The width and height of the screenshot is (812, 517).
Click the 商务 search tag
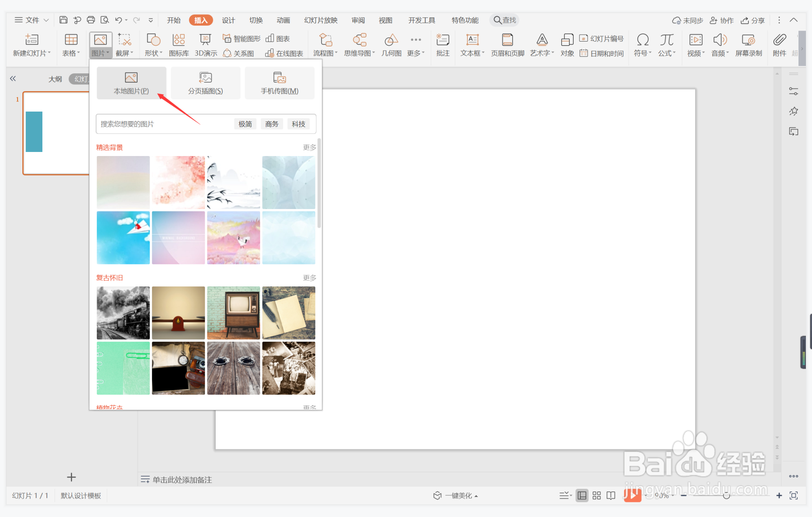pyautogui.click(x=272, y=124)
